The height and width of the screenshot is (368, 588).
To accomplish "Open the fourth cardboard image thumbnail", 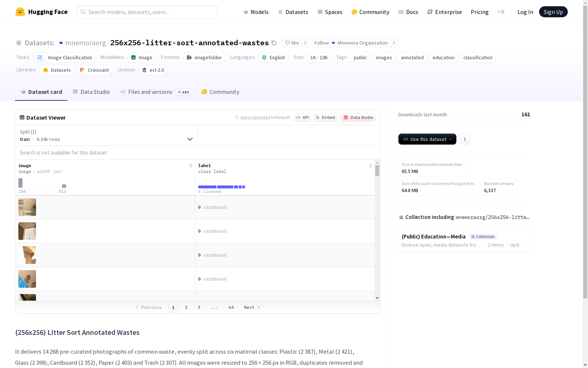I will click(27, 279).
